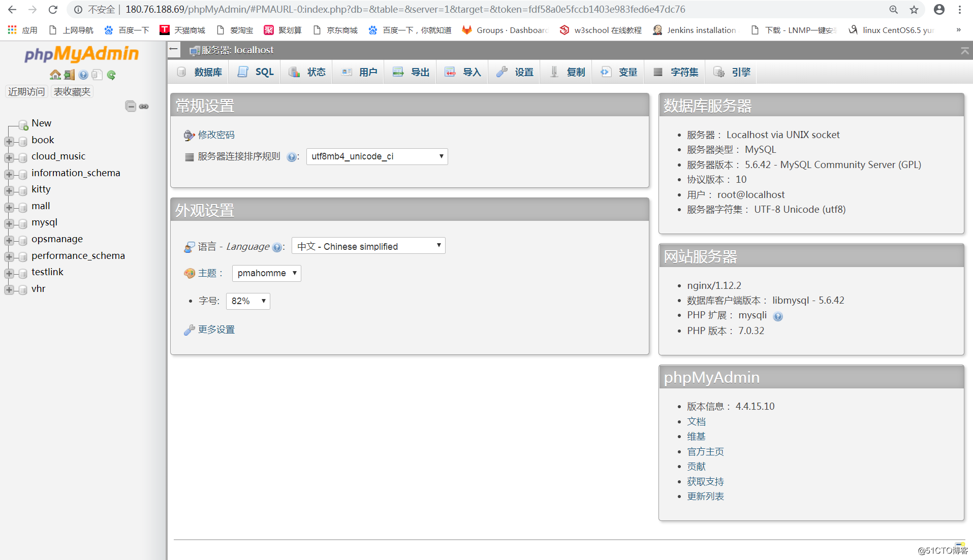The width and height of the screenshot is (973, 560).
Task: Expand the information_schema database node
Action: [9, 174]
